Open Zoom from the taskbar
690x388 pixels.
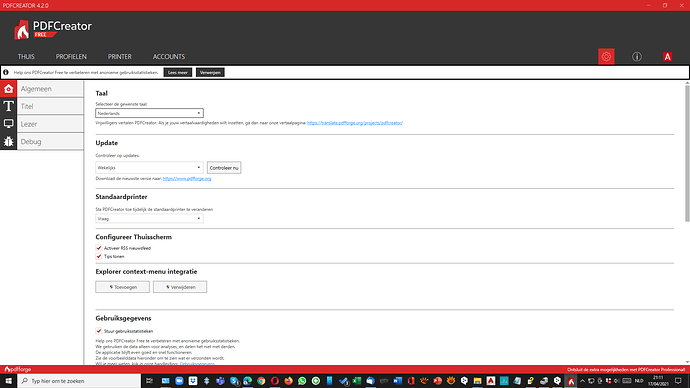(179, 381)
